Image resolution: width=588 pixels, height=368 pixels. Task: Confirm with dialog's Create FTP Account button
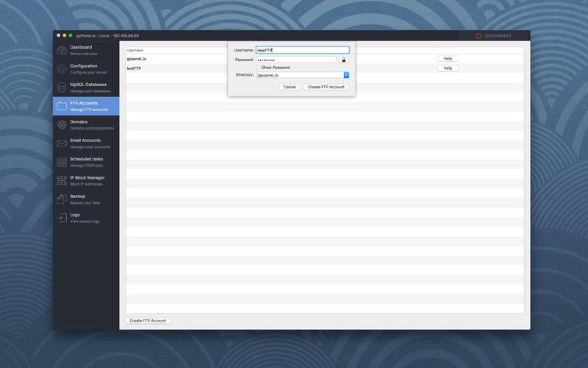click(x=326, y=87)
